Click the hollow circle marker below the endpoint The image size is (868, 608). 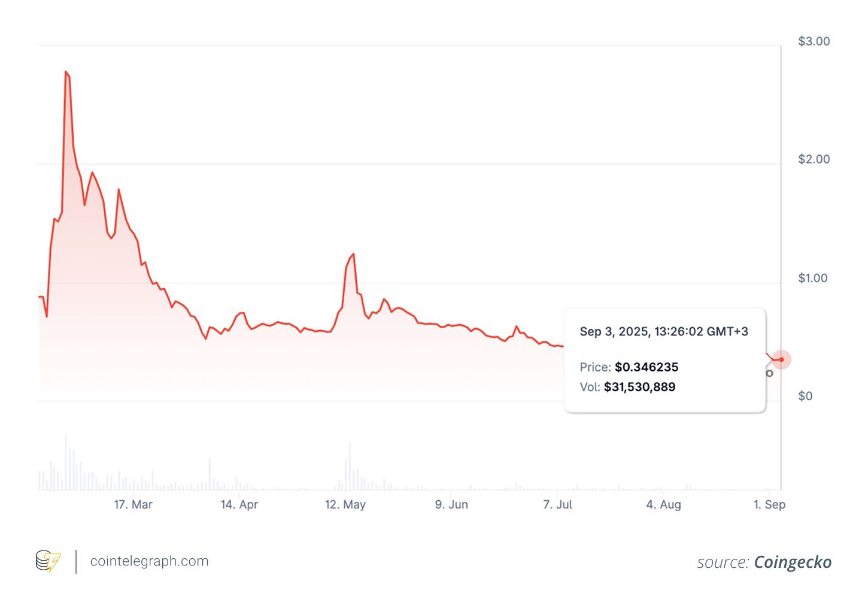pos(769,373)
